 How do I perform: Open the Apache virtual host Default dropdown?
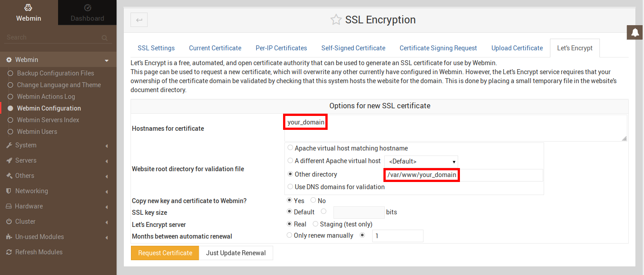point(421,161)
